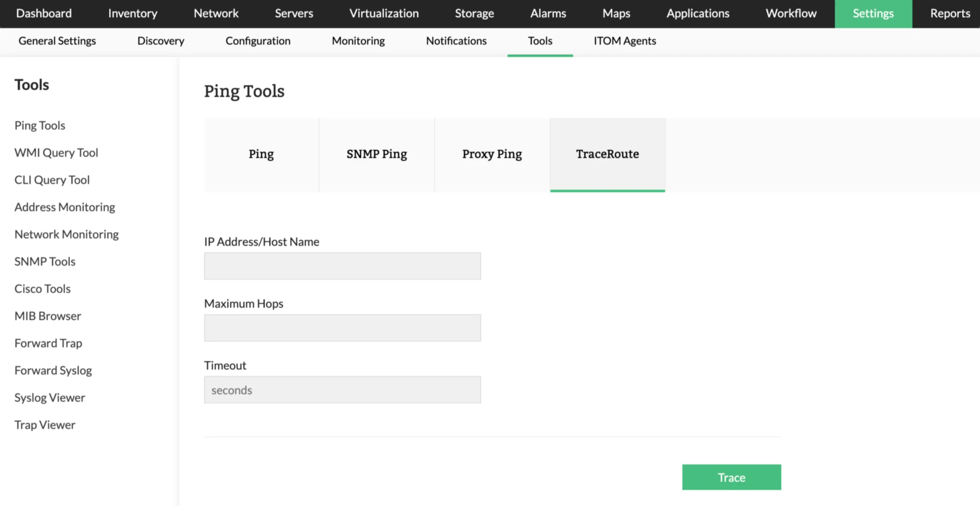980x506 pixels.
Task: Go to the Reports menu
Action: 950,13
